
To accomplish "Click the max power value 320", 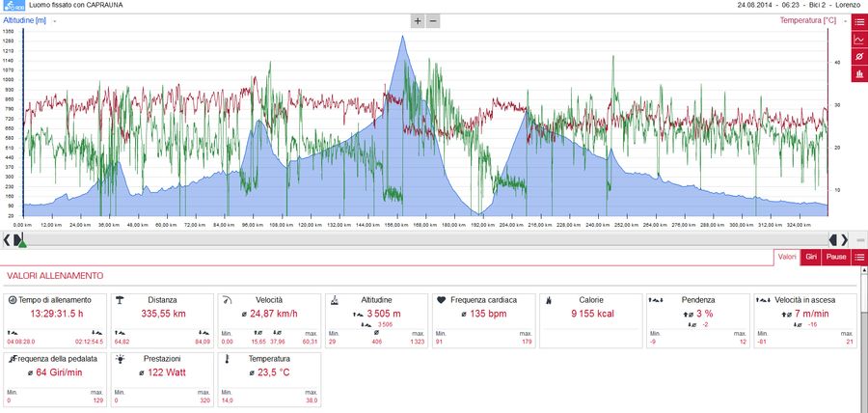I will click(x=204, y=400).
